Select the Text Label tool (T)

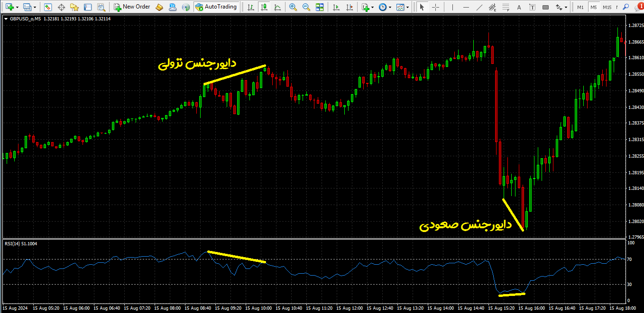pyautogui.click(x=532, y=7)
